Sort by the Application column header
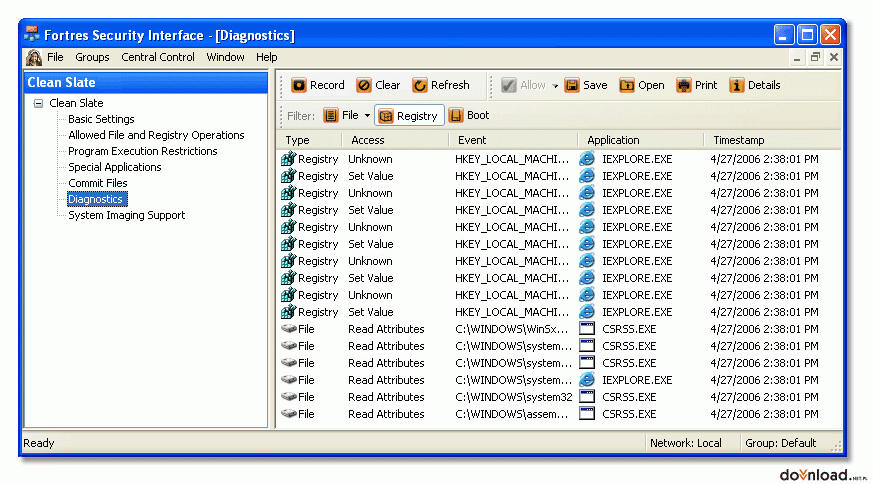This screenshot has height=484, width=873. [641, 140]
